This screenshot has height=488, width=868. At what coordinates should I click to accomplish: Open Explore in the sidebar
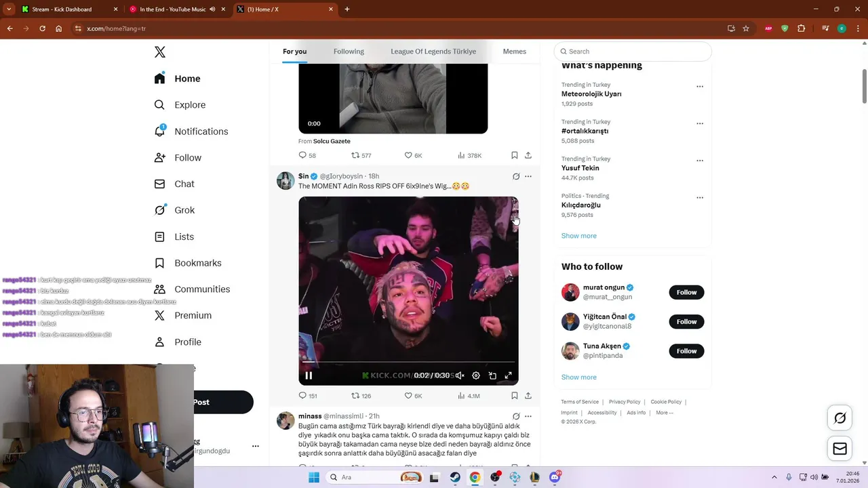(180, 105)
